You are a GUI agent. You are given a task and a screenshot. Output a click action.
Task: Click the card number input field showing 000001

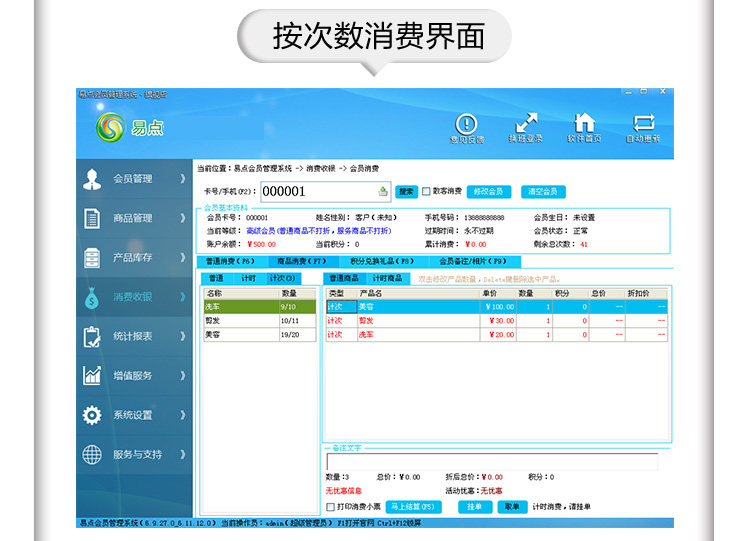tap(326, 192)
